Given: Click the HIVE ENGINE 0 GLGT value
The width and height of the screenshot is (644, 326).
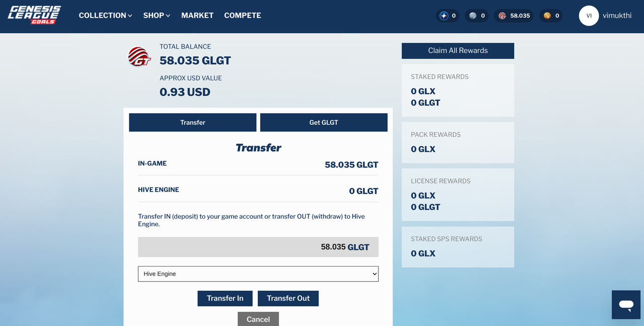Looking at the screenshot, I should pyautogui.click(x=364, y=191).
